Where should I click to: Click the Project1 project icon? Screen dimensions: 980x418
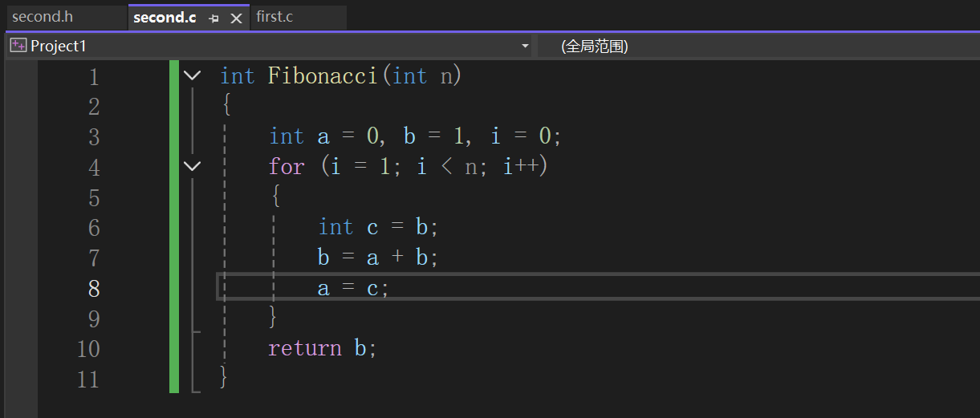(18, 46)
